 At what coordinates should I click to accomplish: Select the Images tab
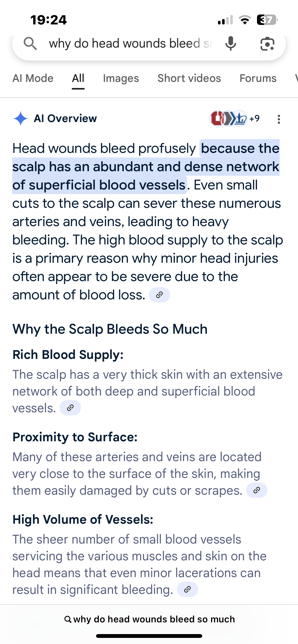click(x=121, y=78)
